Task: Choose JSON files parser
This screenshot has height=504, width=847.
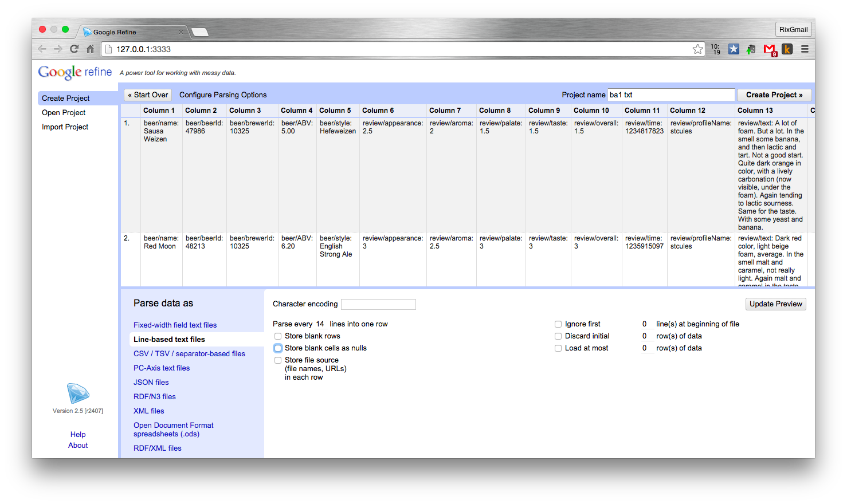Action: pos(151,382)
